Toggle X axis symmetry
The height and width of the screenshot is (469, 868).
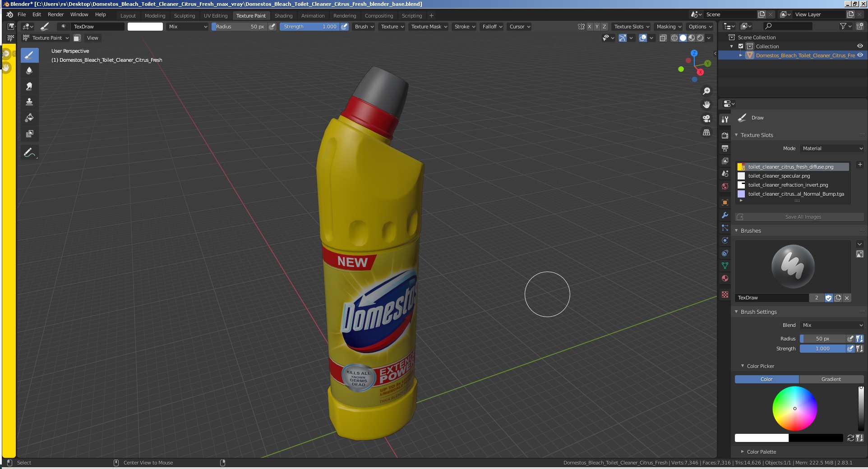(x=589, y=27)
